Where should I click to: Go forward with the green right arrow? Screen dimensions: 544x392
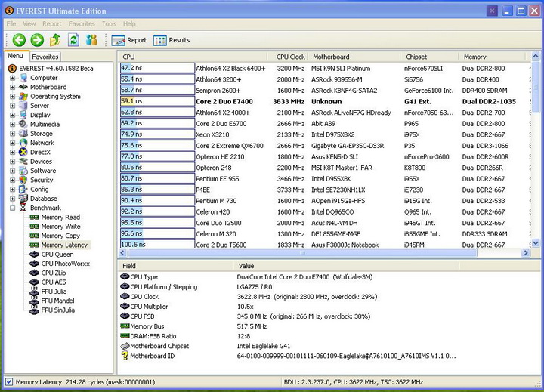[37, 40]
